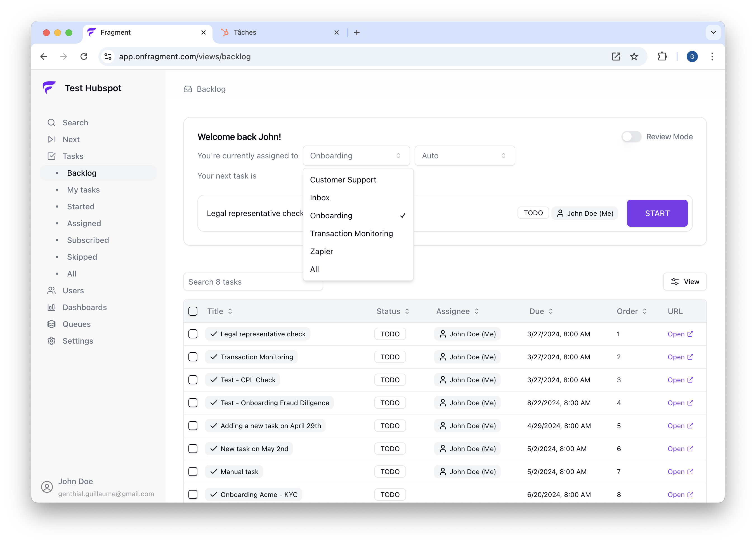Image resolution: width=756 pixels, height=544 pixels.
Task: Check the Test - Onboarding Fraud Diligence row checkbox
Action: (x=193, y=403)
